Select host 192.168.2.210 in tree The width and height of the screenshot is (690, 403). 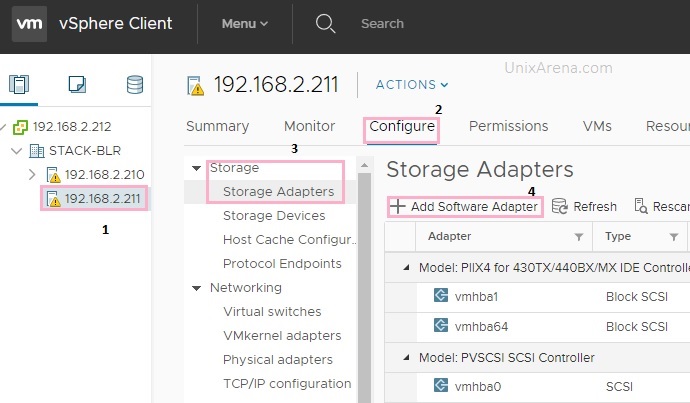[x=104, y=175]
